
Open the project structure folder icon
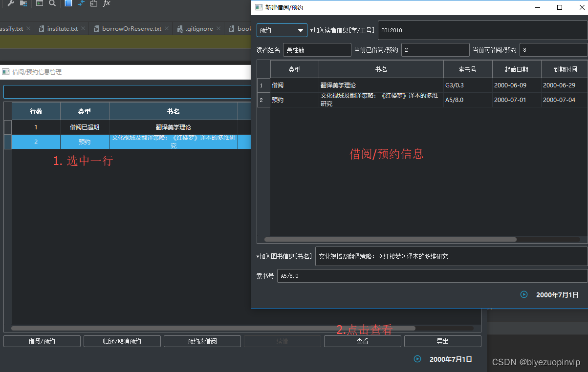[23, 3]
